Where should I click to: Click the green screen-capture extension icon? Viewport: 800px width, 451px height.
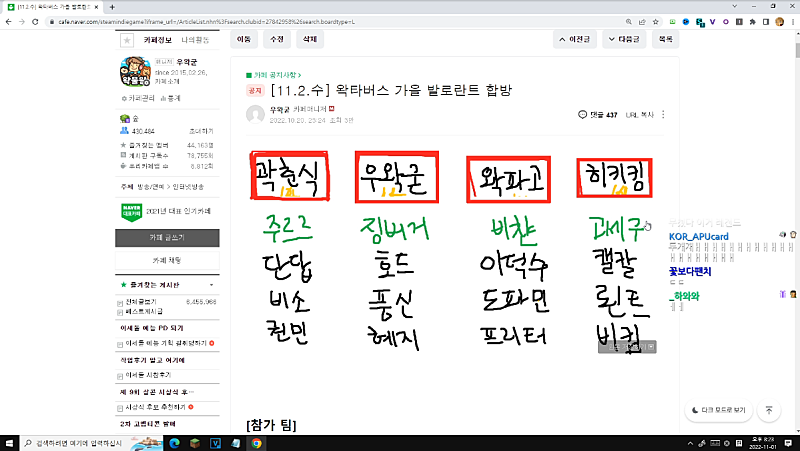click(x=672, y=22)
